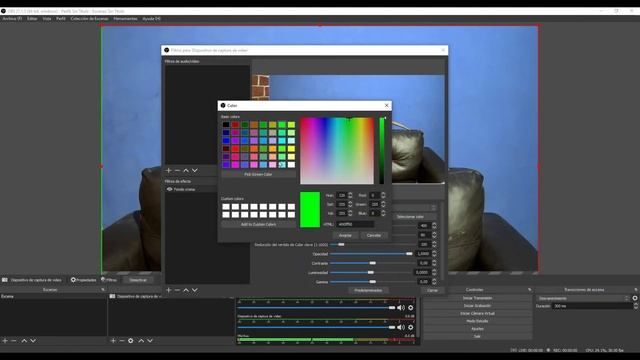The image size is (640, 360).
Task: Open transition properties with the gear icon
Action: click(x=635, y=298)
